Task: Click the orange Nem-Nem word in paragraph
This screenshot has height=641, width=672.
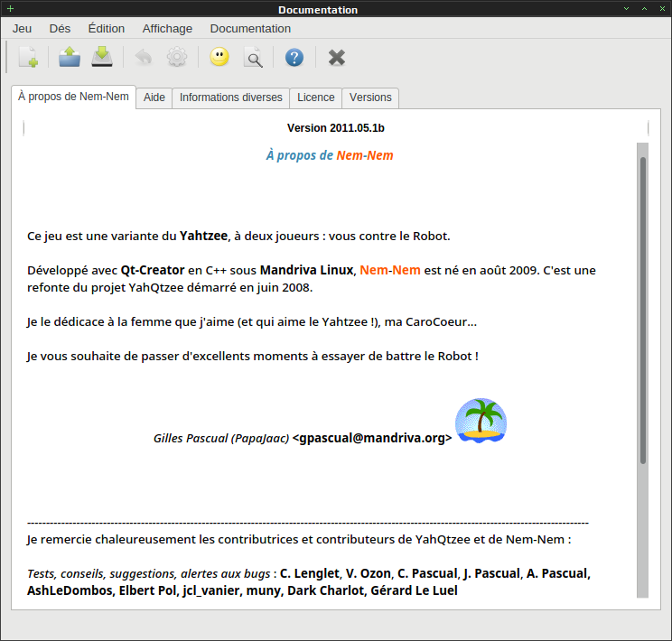Action: (x=390, y=270)
